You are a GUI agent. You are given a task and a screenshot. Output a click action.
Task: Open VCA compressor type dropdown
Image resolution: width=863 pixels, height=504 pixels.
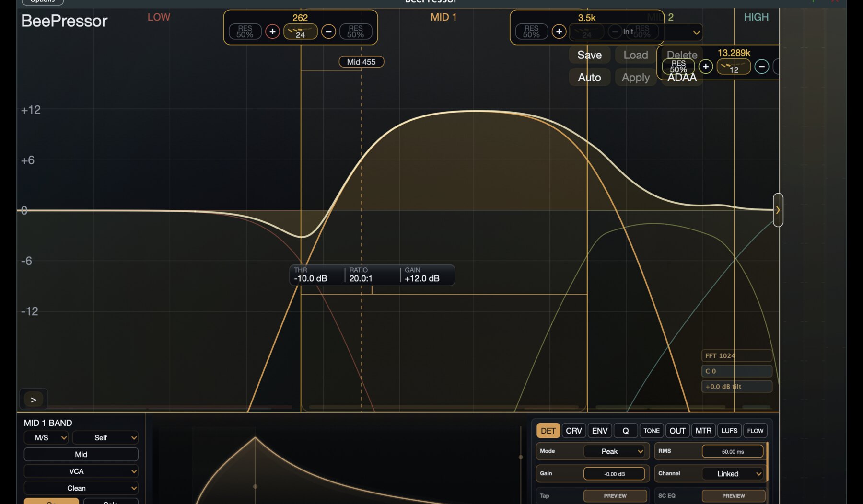(81, 471)
